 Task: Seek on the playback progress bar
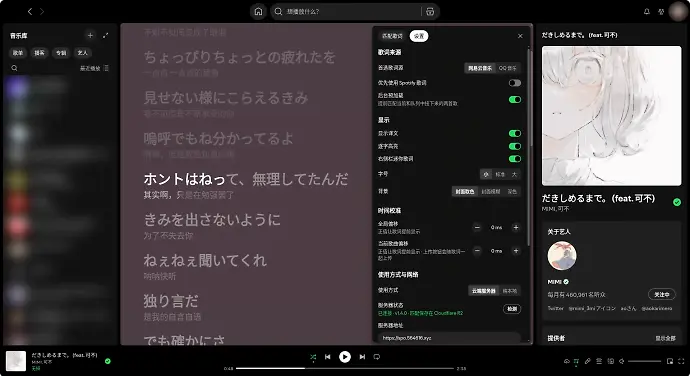click(345, 369)
